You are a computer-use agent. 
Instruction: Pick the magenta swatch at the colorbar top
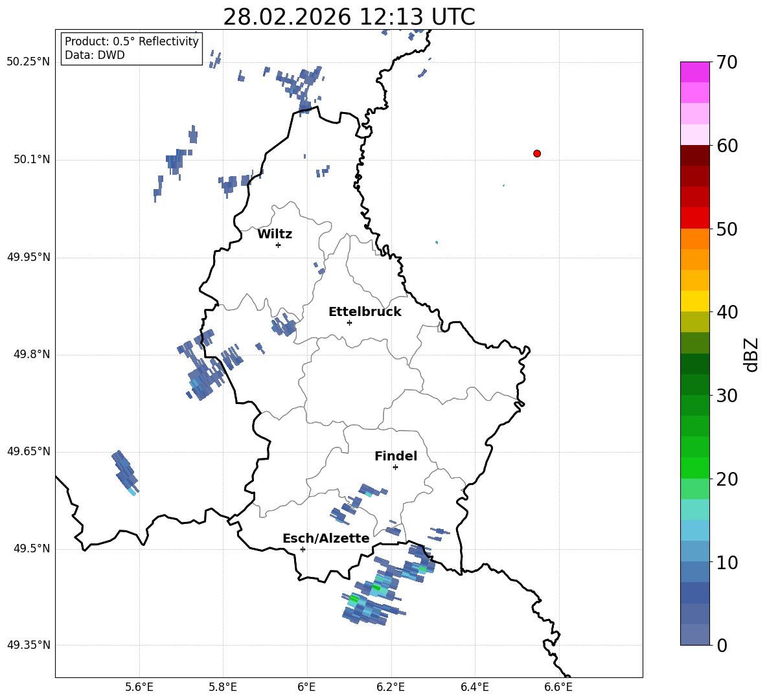[x=694, y=72]
